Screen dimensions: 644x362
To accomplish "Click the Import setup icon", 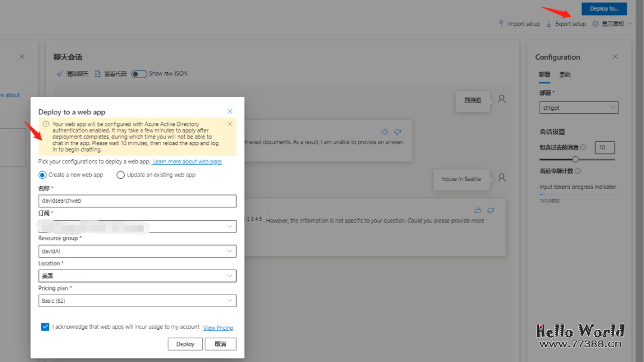I will (501, 24).
